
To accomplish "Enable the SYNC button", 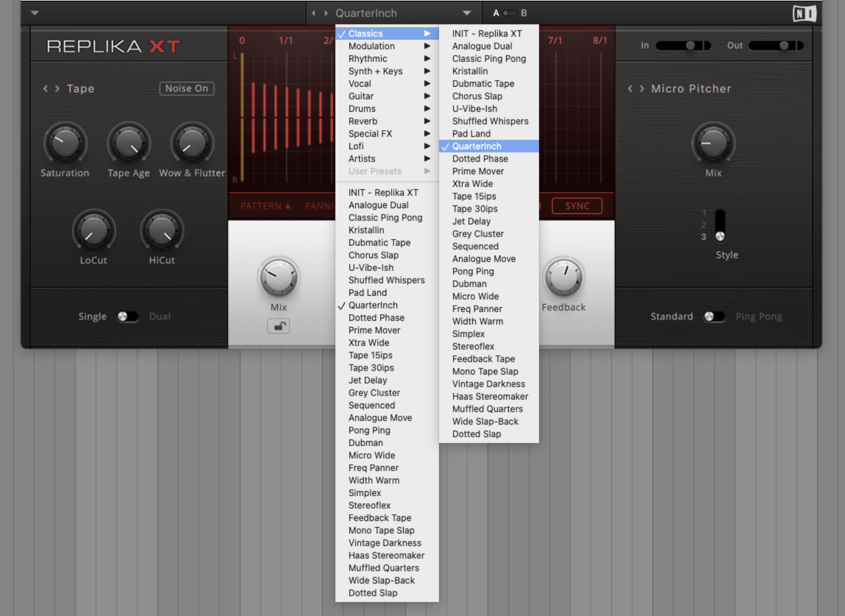I will point(577,205).
